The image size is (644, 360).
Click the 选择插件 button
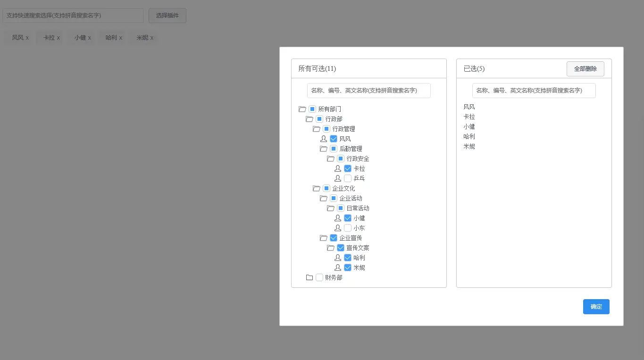click(167, 16)
